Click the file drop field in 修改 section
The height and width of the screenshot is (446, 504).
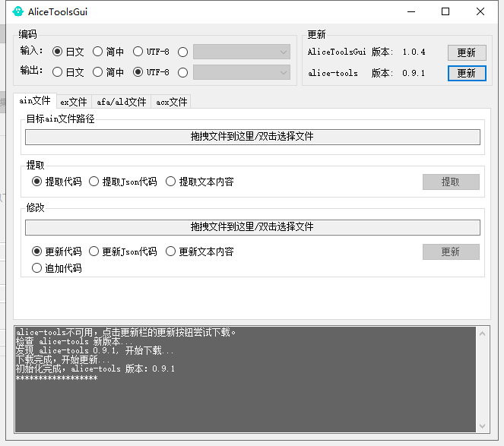[252, 227]
